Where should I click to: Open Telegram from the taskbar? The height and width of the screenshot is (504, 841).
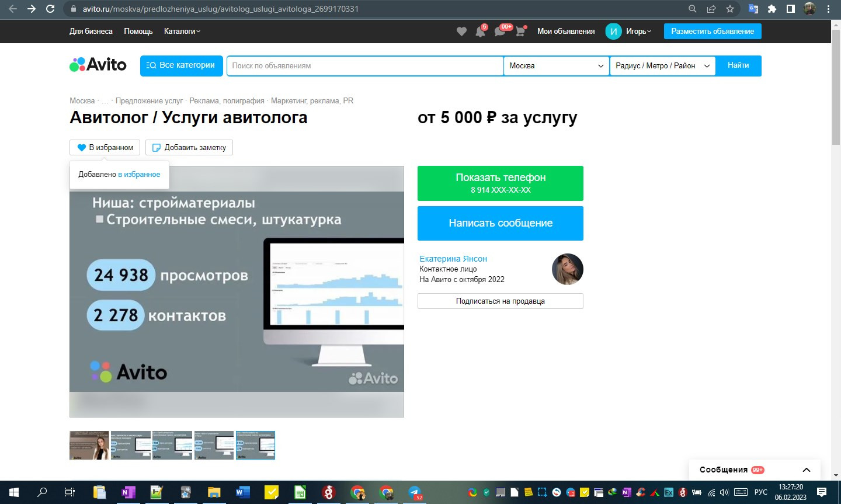[415, 492]
